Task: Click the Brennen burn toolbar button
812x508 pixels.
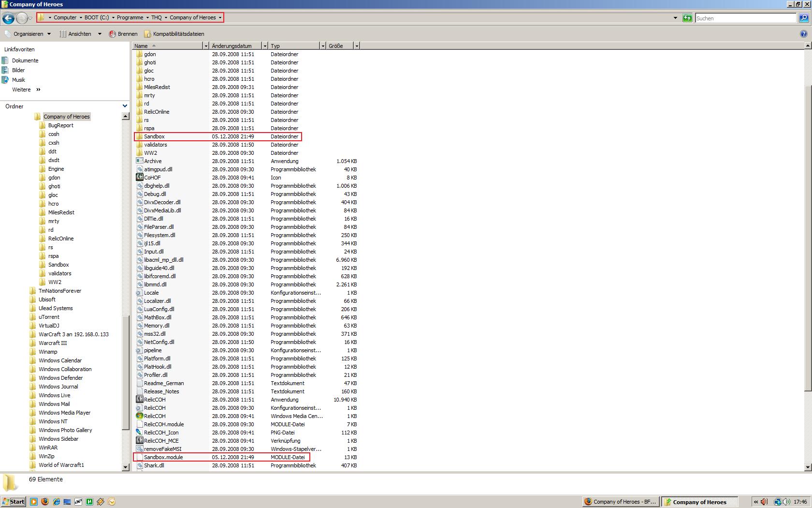Action: coord(123,34)
